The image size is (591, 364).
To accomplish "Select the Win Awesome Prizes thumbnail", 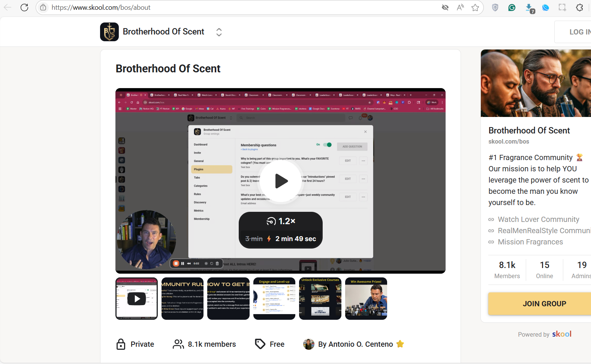I will (x=366, y=299).
